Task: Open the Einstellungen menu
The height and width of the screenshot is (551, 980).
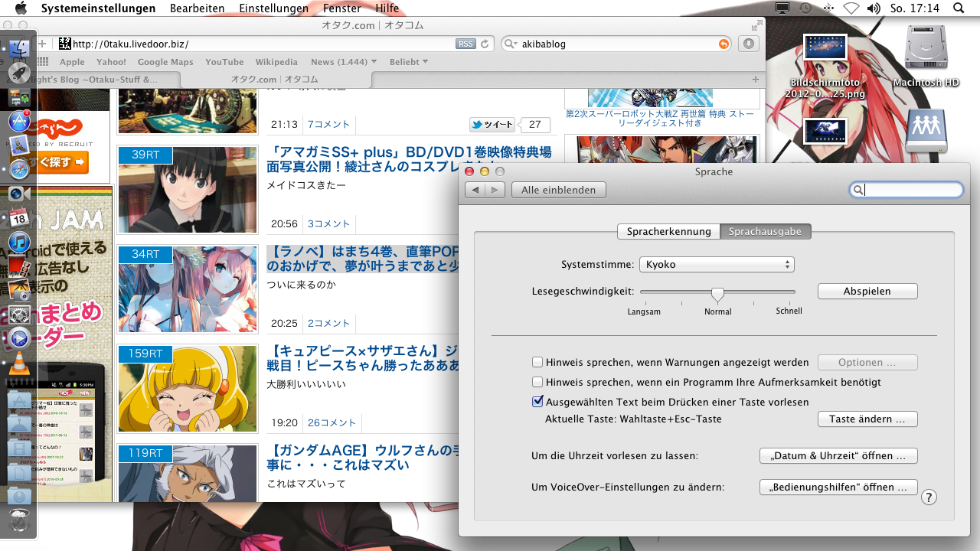Action: tap(273, 8)
